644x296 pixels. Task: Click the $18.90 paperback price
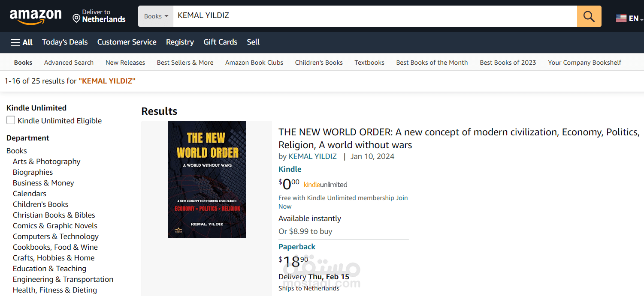point(293,261)
